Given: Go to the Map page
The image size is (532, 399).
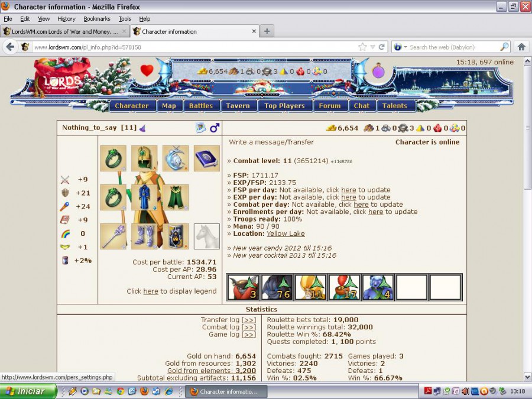Looking at the screenshot, I should (169, 106).
